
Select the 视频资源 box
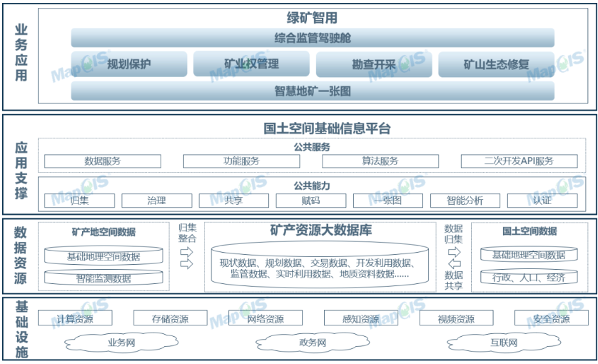pos(456,318)
